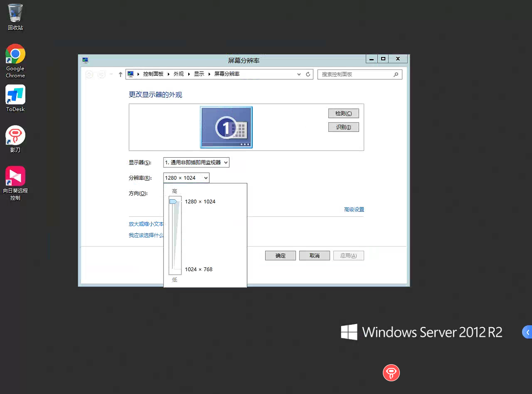Open the Recycle Bin desktop icon

point(15,17)
